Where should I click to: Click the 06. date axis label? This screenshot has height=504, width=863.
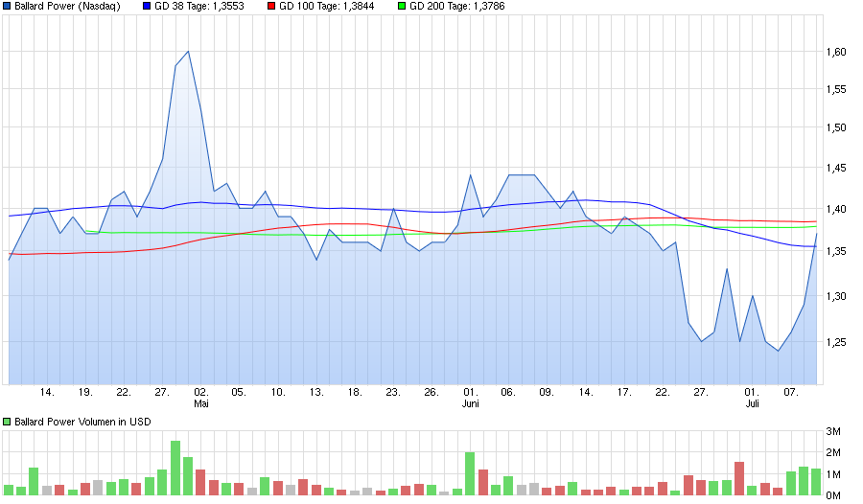[x=508, y=393]
